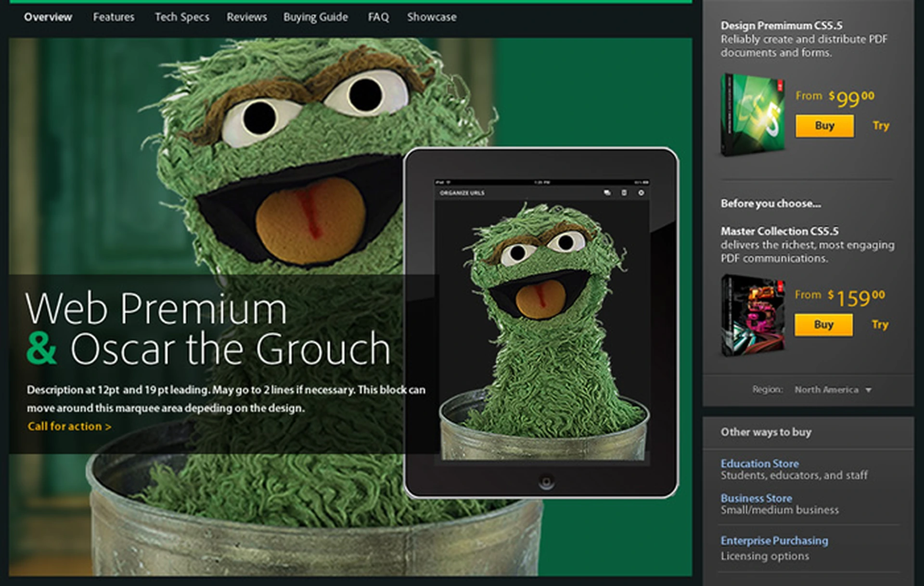Open the Tech Specs tab
This screenshot has height=586, width=924.
[x=182, y=17]
